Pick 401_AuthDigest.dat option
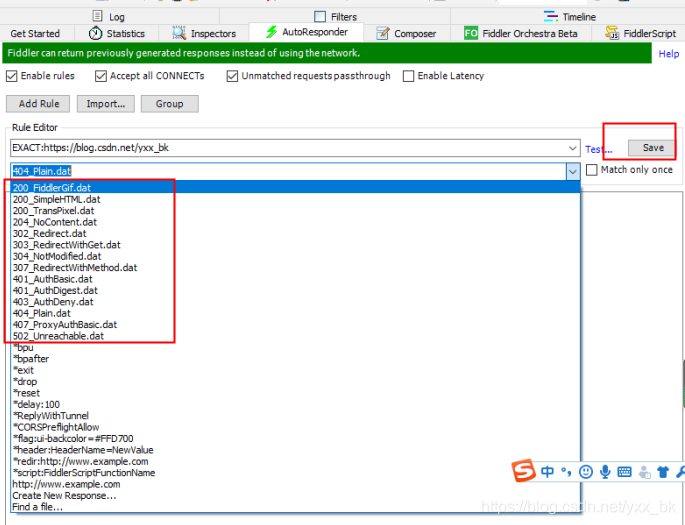This screenshot has height=525, width=685. [296, 290]
